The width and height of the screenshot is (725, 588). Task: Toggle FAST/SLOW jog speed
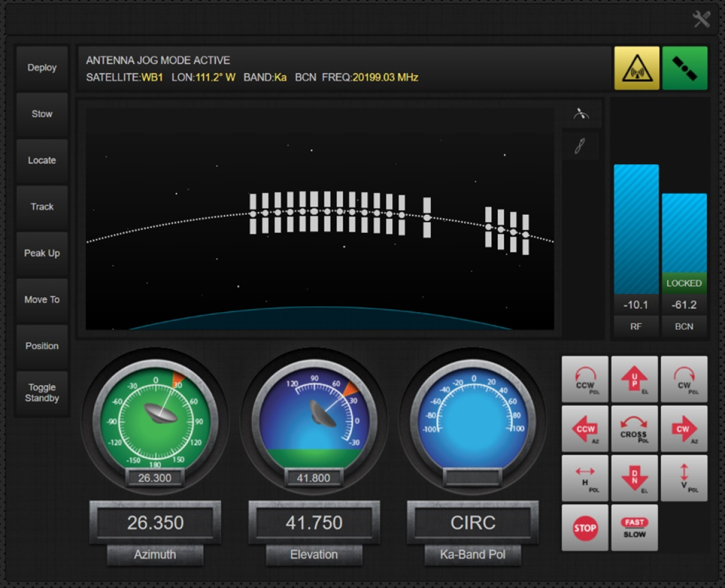[x=634, y=528]
